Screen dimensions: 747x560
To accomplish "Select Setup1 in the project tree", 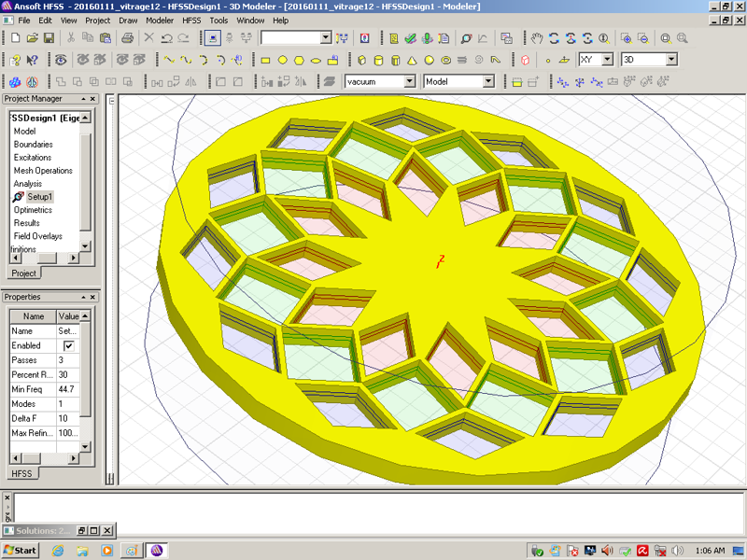I will [x=39, y=197].
